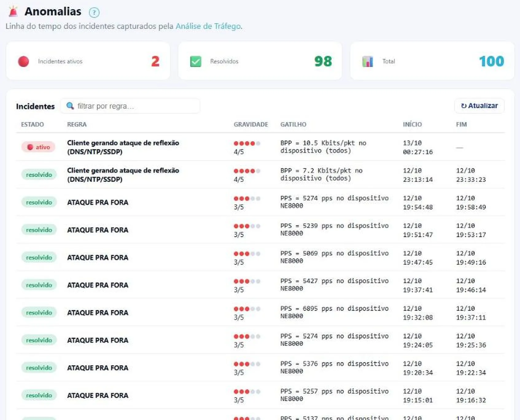Click the bar chart Total icon
Image resolution: width=520 pixels, height=420 pixels.
tap(367, 61)
